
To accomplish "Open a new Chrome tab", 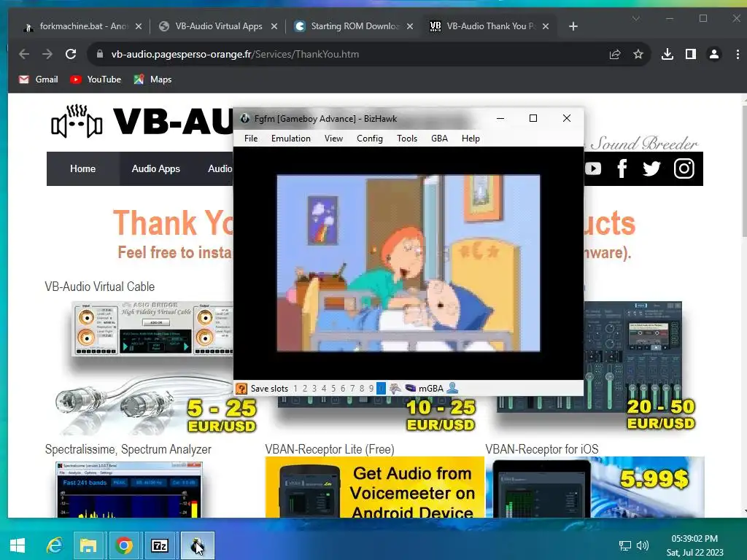I will tap(573, 27).
